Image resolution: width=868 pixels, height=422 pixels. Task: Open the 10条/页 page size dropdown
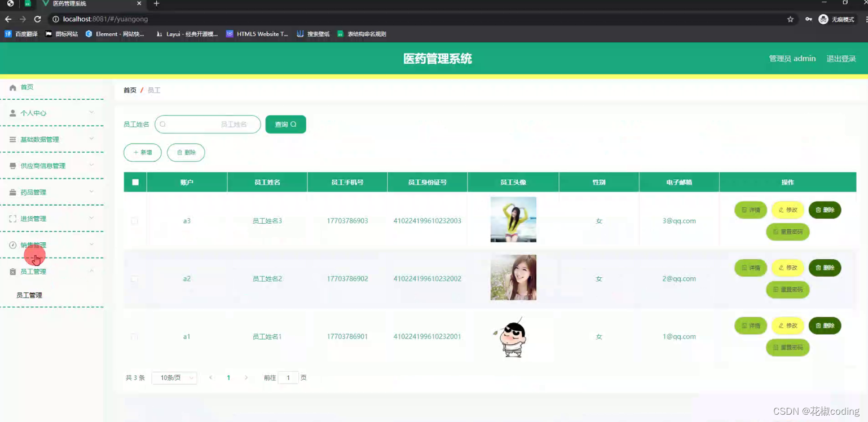tap(174, 377)
